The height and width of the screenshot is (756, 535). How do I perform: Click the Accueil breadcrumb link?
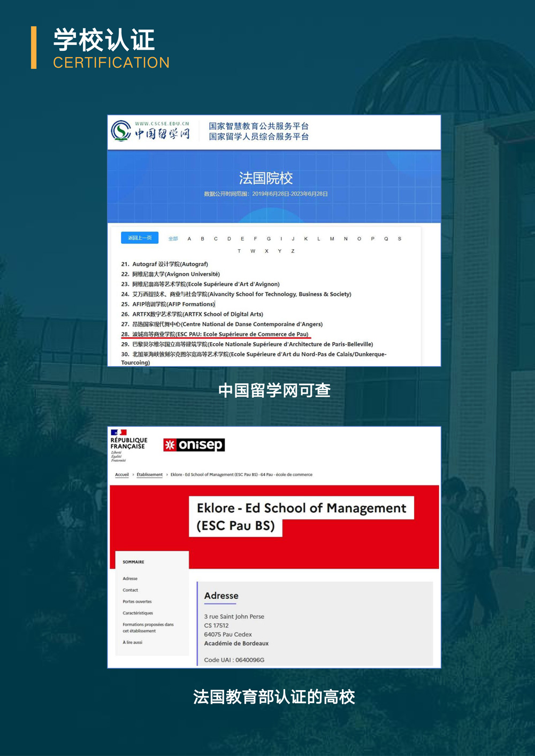tap(122, 475)
